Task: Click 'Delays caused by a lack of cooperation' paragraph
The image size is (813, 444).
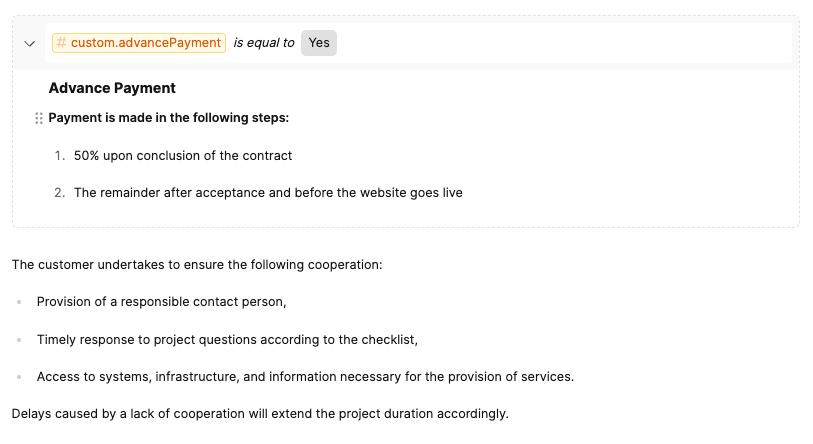Action: (x=259, y=413)
